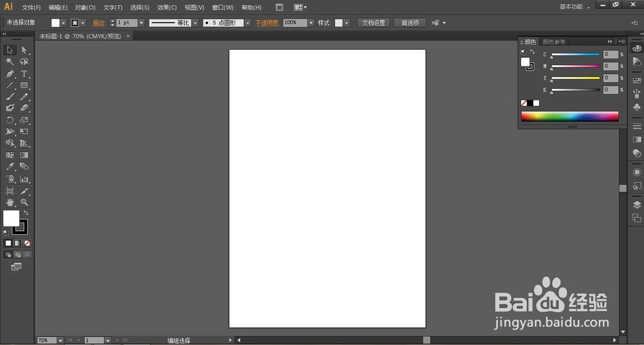
Task: Pick a color from CMYK spectrum bar
Action: 570,117
